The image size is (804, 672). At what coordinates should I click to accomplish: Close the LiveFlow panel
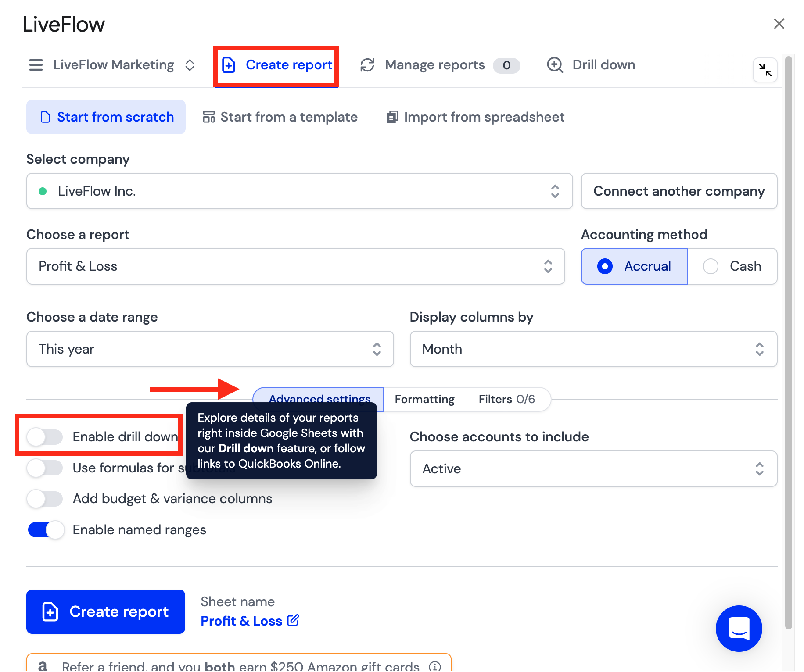click(779, 24)
